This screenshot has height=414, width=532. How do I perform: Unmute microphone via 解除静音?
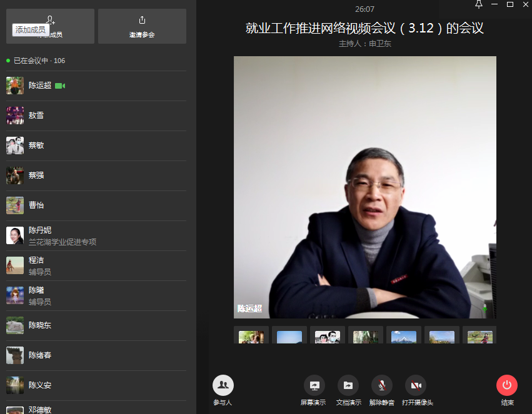coord(381,385)
